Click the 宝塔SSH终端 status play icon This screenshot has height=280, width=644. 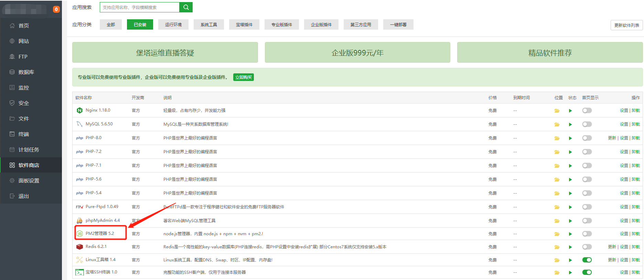(570, 272)
